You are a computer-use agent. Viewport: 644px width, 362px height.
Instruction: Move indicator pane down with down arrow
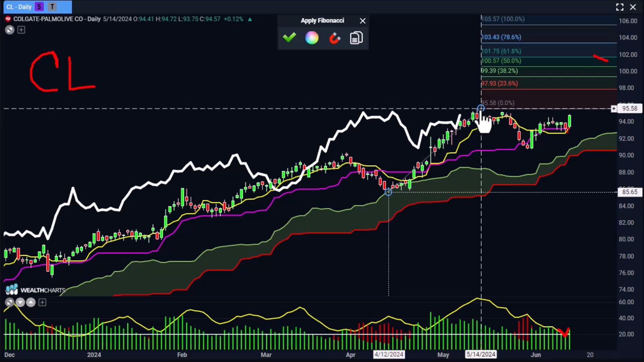[20, 303]
